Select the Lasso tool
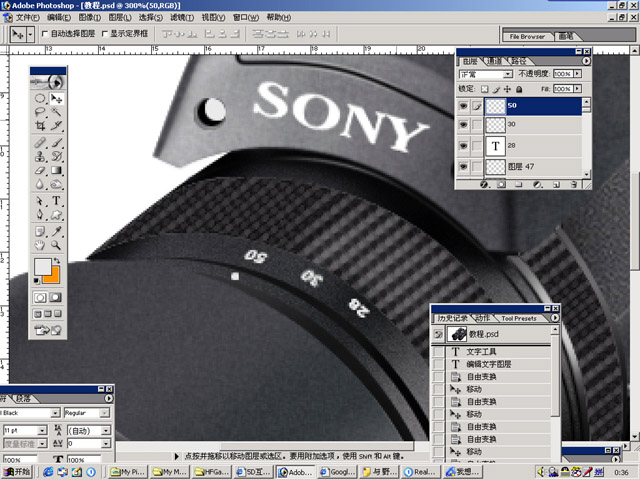 point(40,112)
